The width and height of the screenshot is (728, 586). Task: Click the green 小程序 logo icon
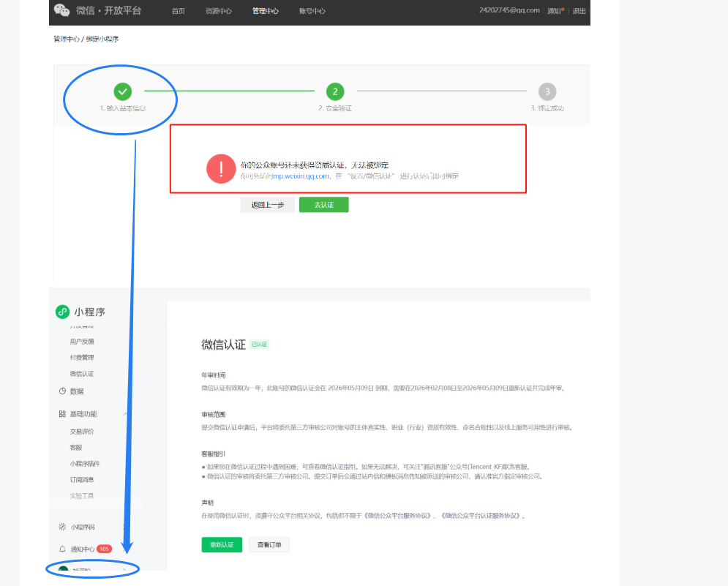(62, 312)
